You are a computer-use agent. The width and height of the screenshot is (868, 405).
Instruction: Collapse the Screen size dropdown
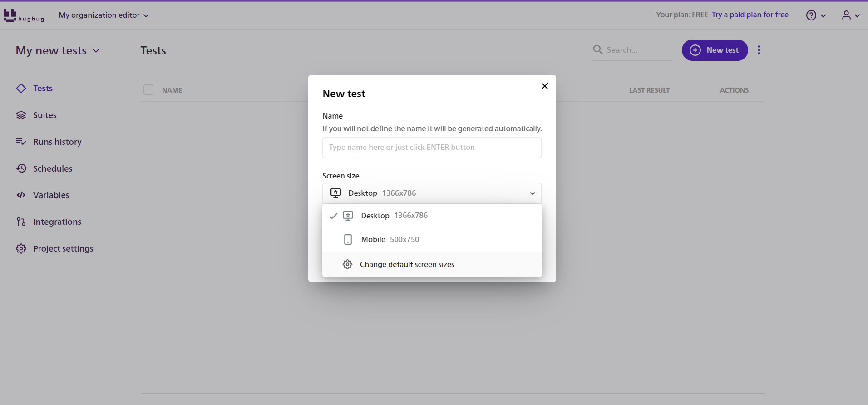533,193
